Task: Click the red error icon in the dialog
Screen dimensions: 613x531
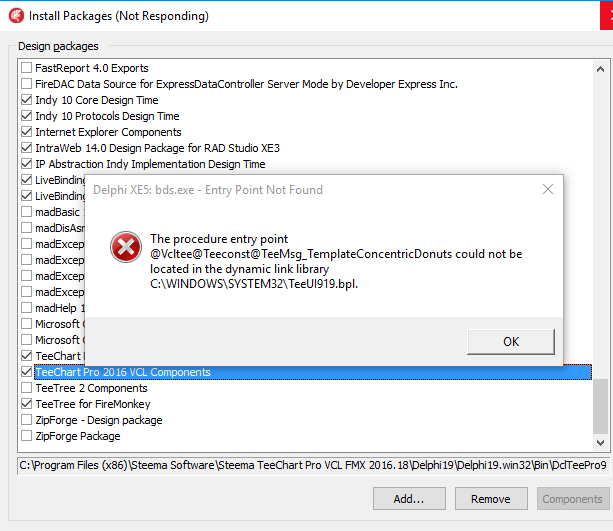Action: (126, 247)
